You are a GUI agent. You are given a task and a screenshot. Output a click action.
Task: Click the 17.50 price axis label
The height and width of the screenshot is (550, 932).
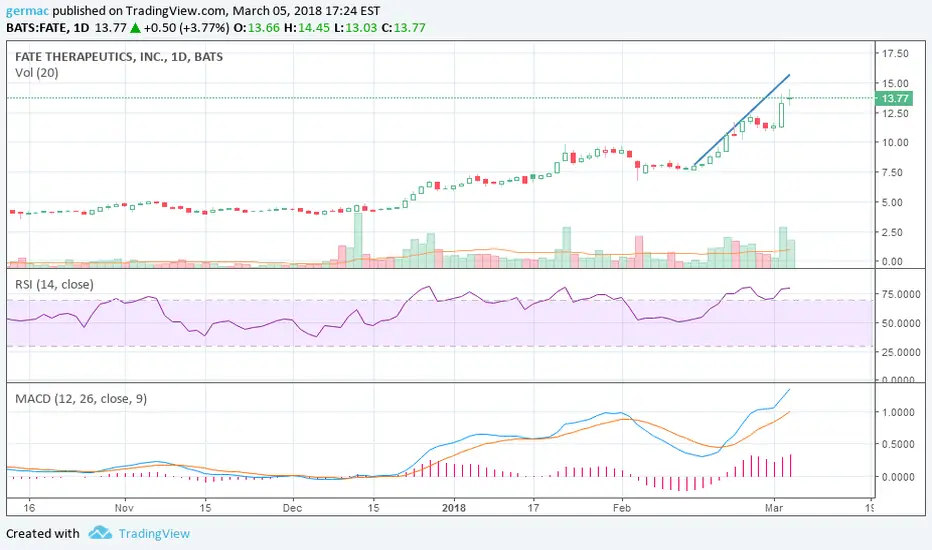(895, 54)
